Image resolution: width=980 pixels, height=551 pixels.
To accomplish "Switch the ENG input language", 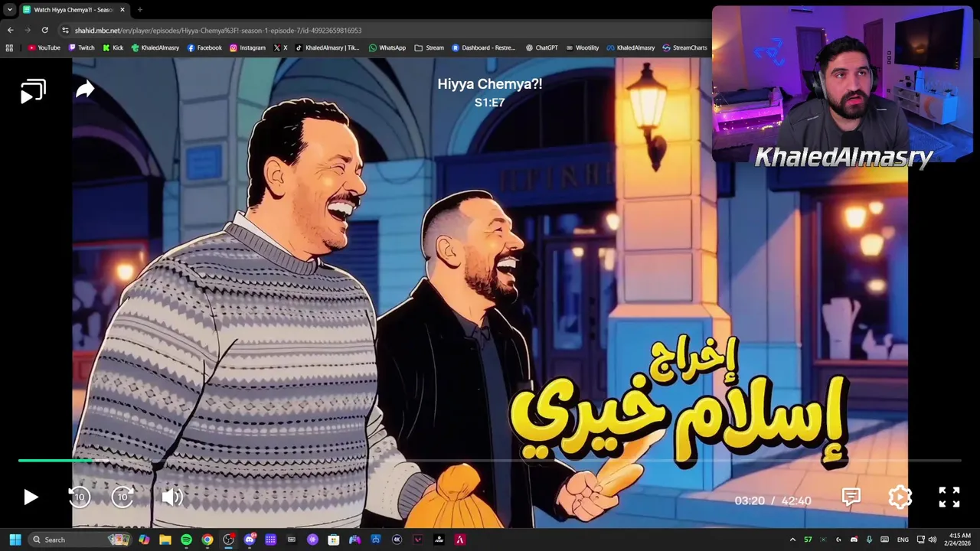I will click(903, 540).
